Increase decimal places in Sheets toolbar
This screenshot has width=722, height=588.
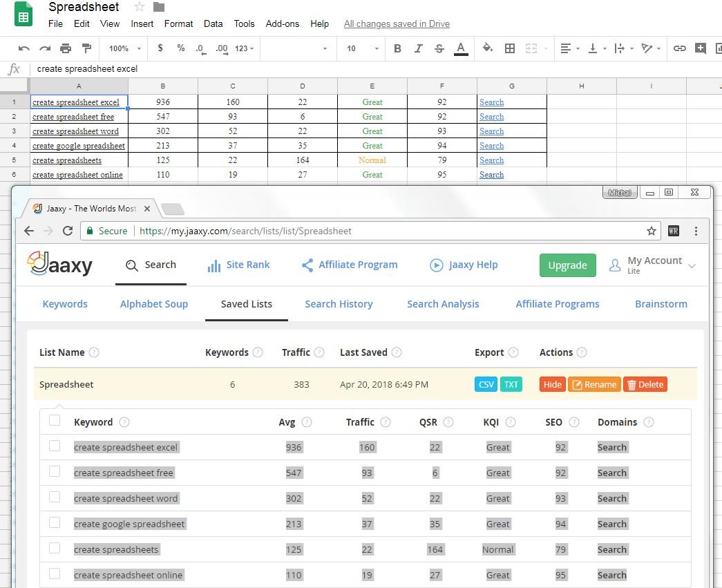222,49
